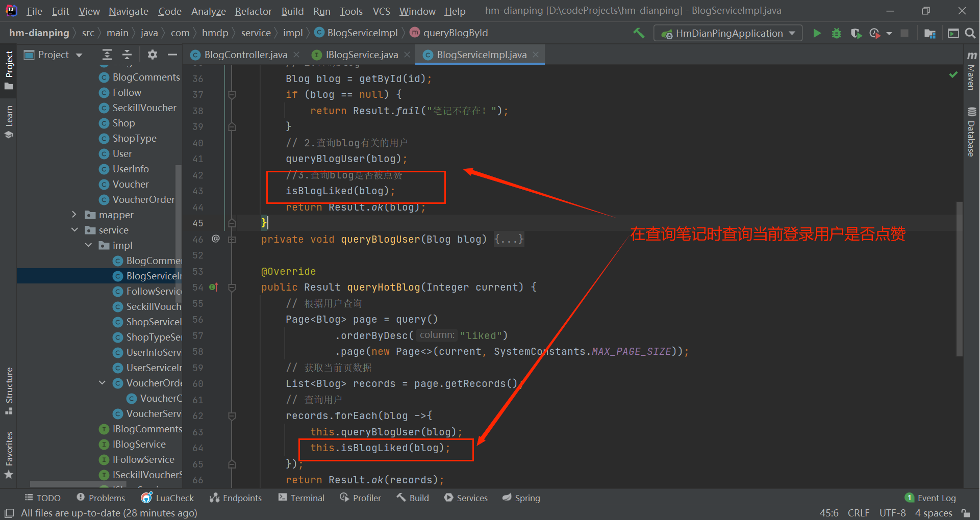980x520 pixels.
Task: Open the VCS menu
Action: click(x=381, y=11)
